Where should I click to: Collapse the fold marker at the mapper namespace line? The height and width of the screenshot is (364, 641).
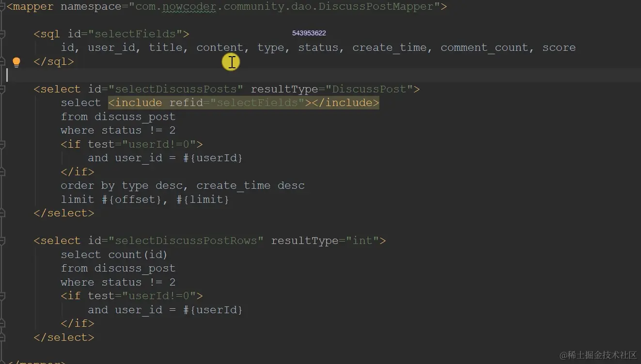click(x=2, y=7)
